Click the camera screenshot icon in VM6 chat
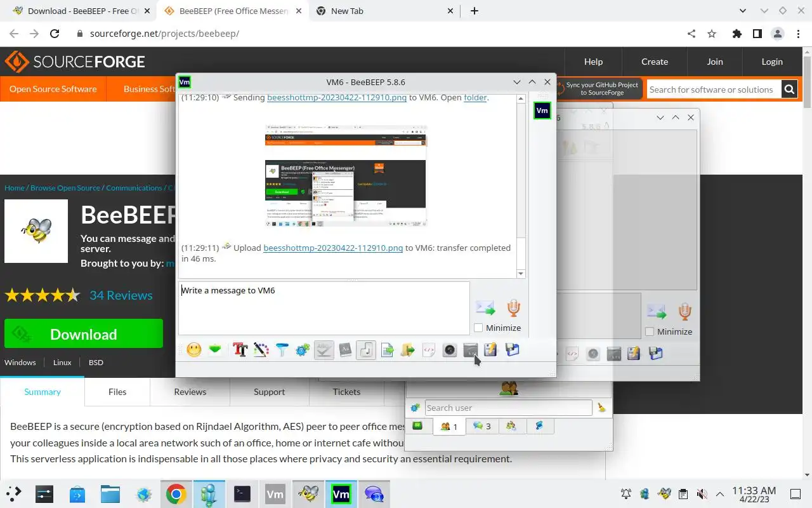812x508 pixels. pyautogui.click(x=450, y=350)
